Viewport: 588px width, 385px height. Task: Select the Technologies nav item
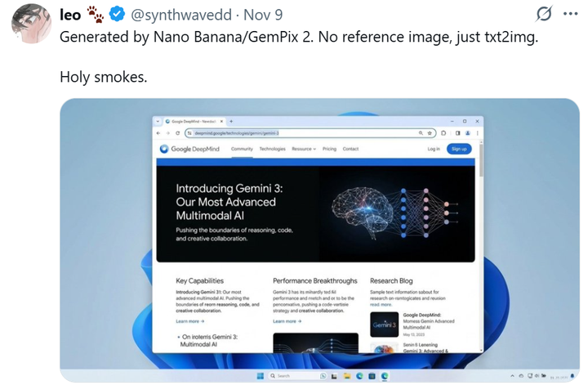272,149
